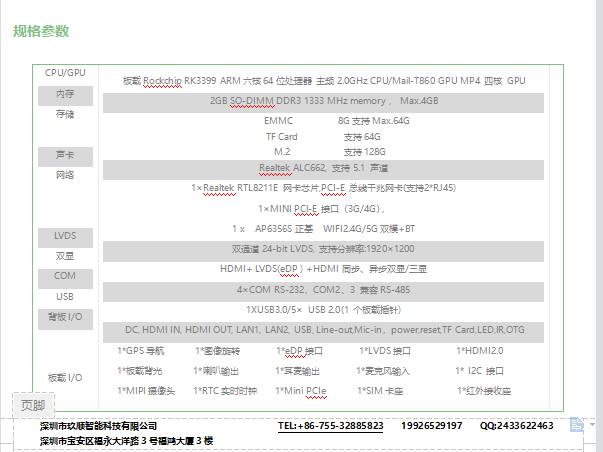The height and width of the screenshot is (452, 603).
Task: Select the 内存 label cell
Action: coord(65,94)
